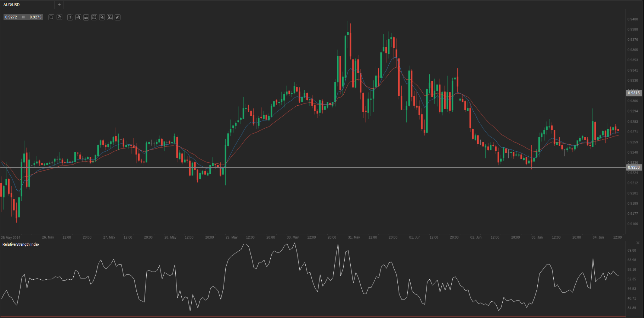Screen dimensions: 644x318
Task: Open the indicator settings sliders icon
Action: coord(86,17)
